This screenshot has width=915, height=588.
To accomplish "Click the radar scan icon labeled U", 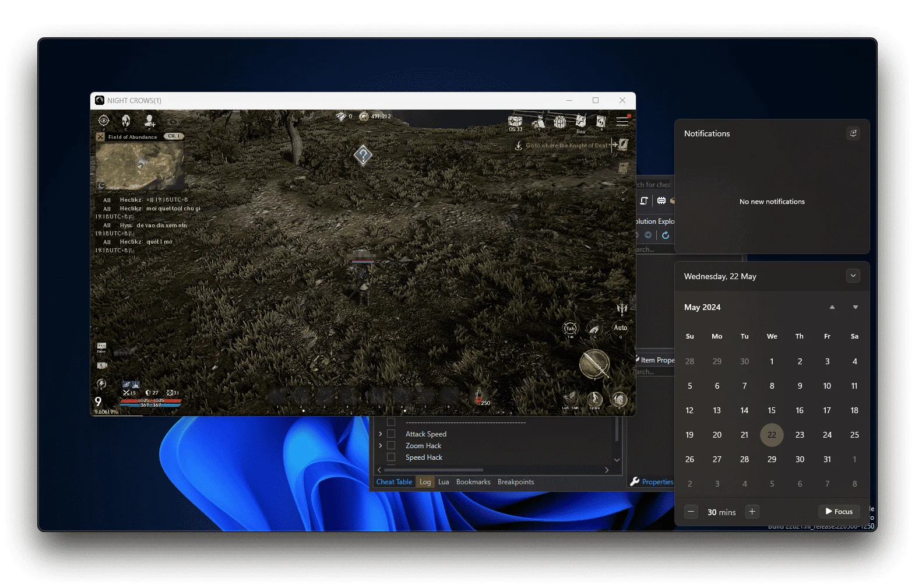I will 622,192.
